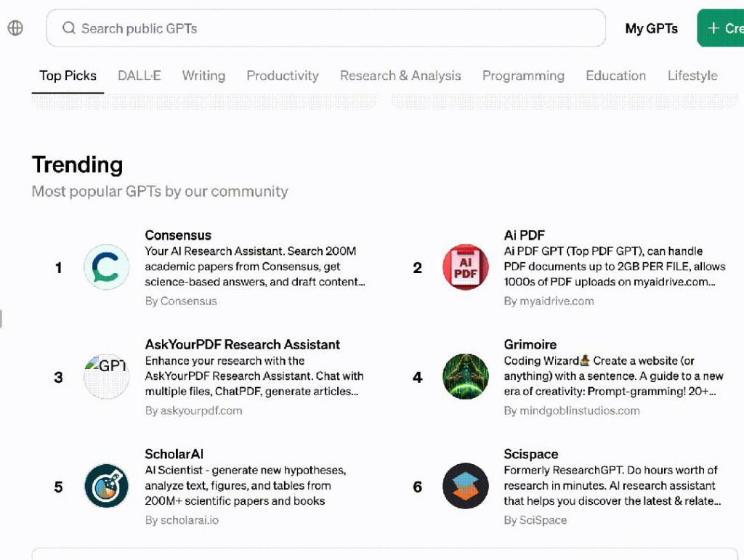Open the Ai PDF GPT title

click(x=525, y=235)
